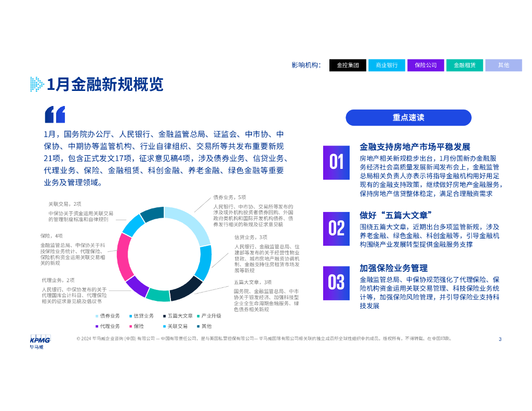The height and width of the screenshot is (411, 532).
Task: Click the 五篇大文章 legend swatch
Action: (x=165, y=316)
